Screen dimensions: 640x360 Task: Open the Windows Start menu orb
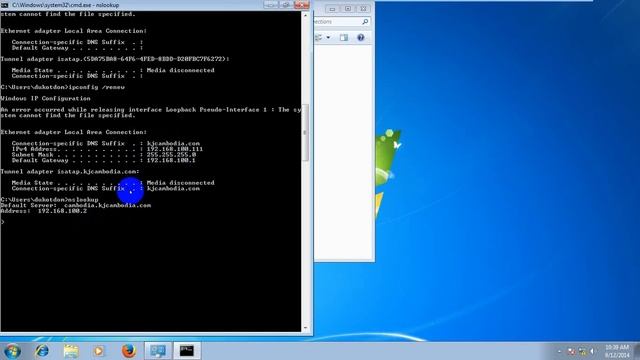(x=12, y=351)
